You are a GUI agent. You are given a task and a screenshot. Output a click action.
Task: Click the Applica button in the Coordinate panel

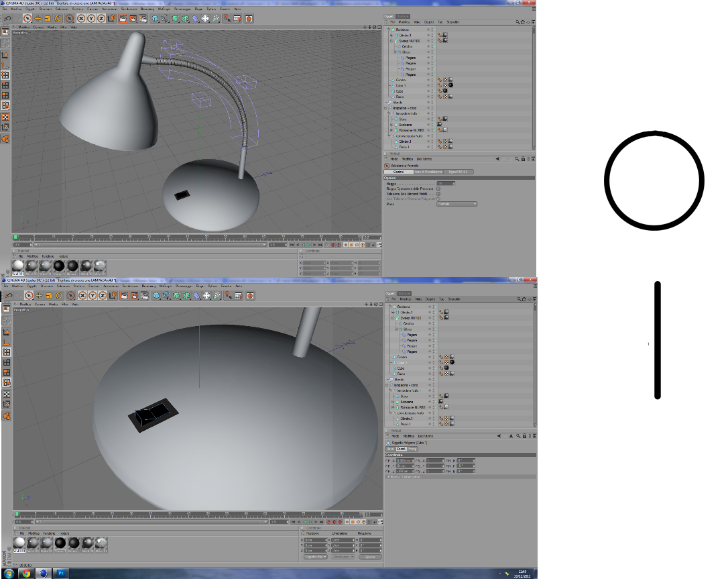(369, 557)
